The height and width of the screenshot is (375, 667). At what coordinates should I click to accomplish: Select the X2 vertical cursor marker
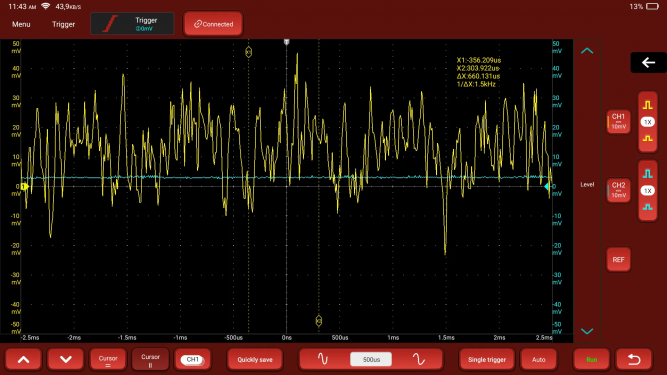point(319,321)
